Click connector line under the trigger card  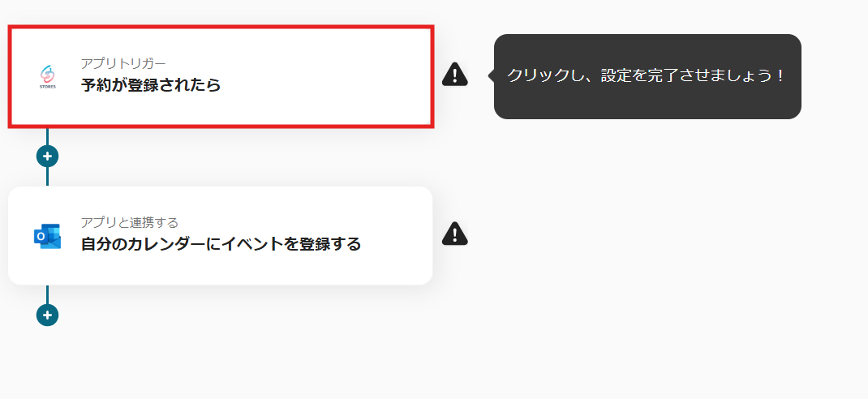click(47, 137)
